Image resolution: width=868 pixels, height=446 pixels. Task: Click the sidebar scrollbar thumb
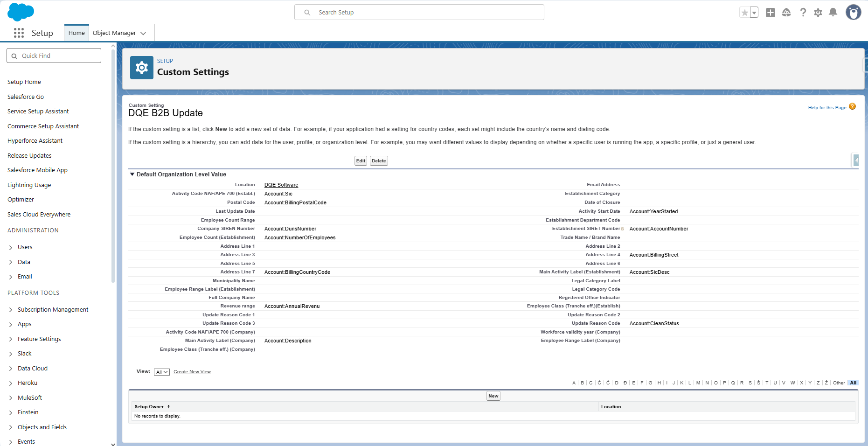pos(113,166)
